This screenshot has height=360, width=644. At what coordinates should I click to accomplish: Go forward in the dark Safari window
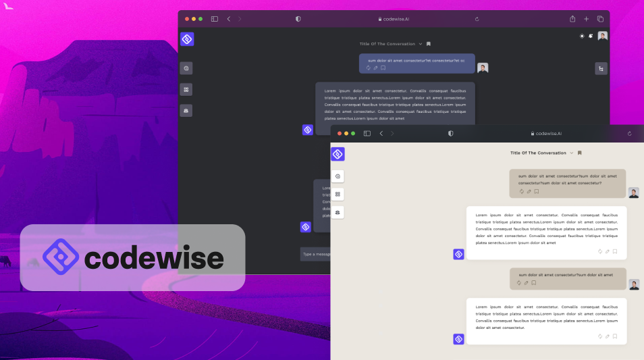[x=240, y=19]
